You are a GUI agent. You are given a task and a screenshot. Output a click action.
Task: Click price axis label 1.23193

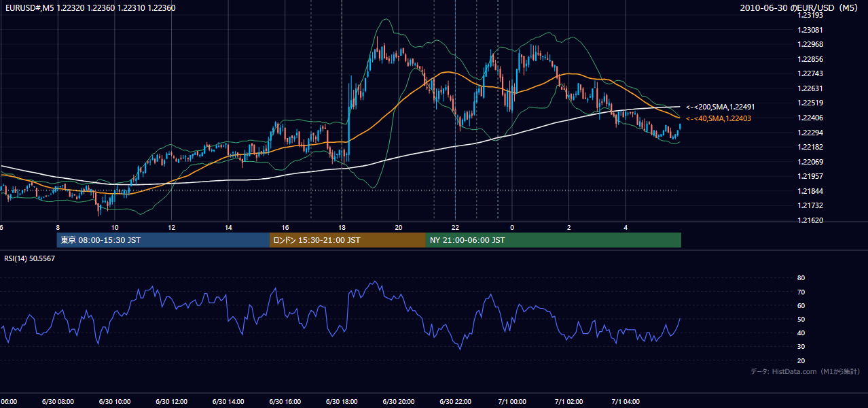pyautogui.click(x=810, y=15)
